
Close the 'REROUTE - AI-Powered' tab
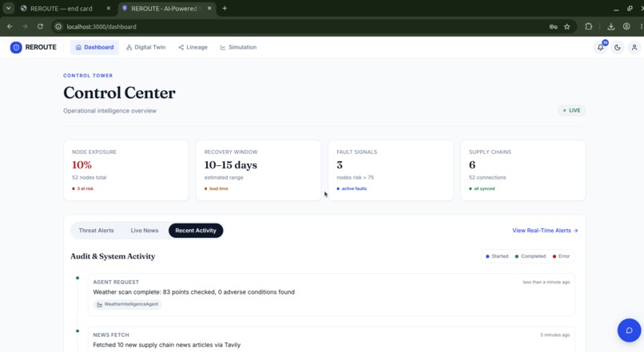click(x=209, y=8)
